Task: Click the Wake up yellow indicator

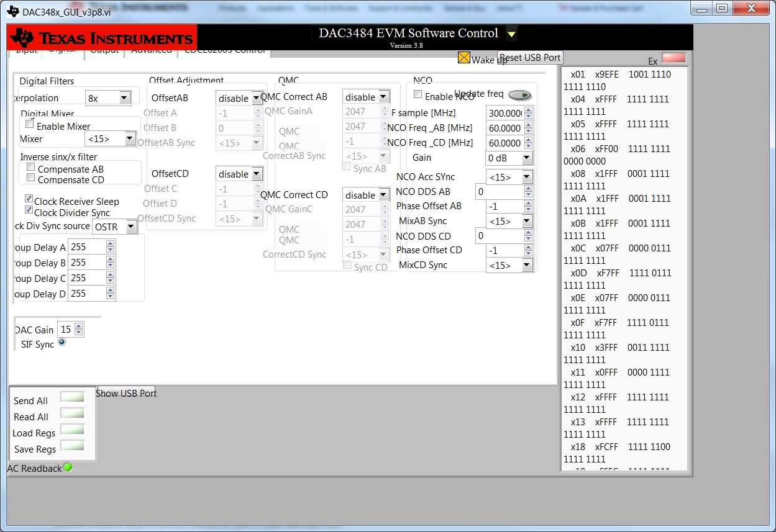Action: tap(464, 57)
